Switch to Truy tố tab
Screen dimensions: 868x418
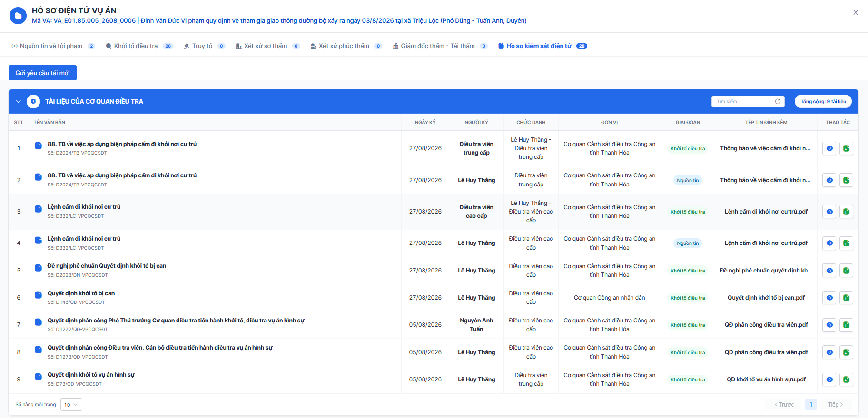click(x=204, y=46)
